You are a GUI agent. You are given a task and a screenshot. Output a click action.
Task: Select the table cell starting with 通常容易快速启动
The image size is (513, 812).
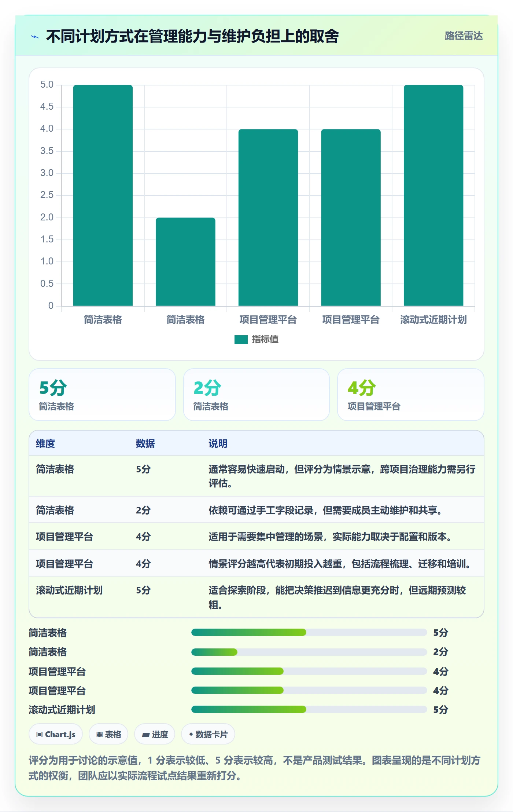tap(342, 476)
